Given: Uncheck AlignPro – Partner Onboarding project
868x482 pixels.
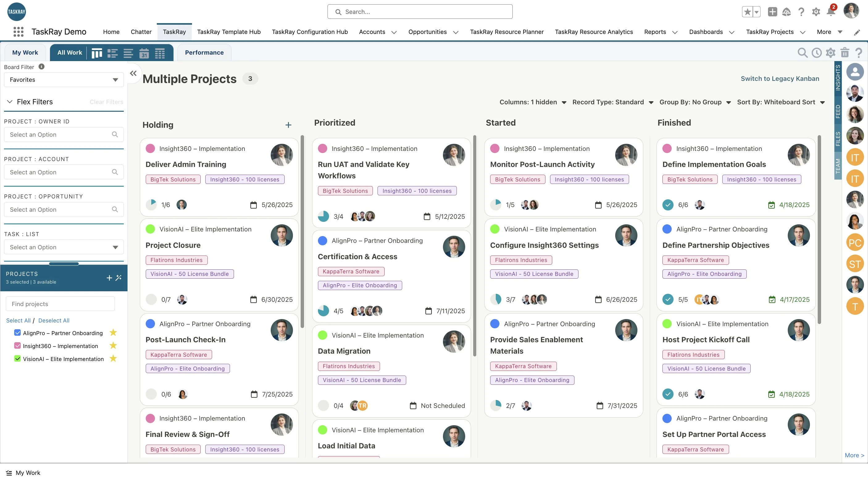Looking at the screenshot, I should coord(18,333).
